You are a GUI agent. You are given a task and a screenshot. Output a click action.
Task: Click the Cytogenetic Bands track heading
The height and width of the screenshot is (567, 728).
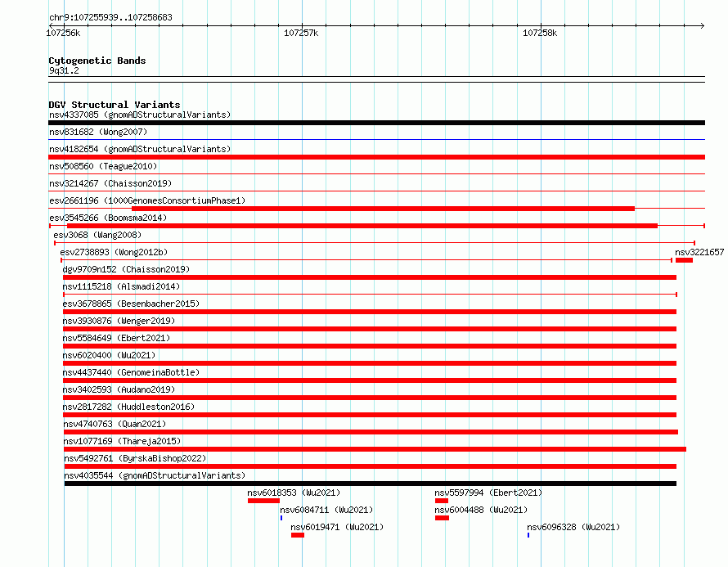[x=97, y=61]
